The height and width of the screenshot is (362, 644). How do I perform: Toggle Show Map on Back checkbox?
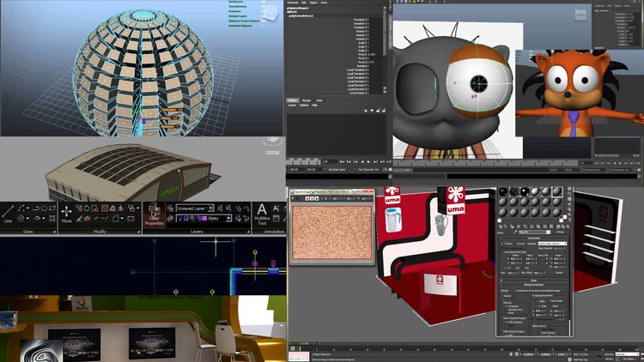502,248
